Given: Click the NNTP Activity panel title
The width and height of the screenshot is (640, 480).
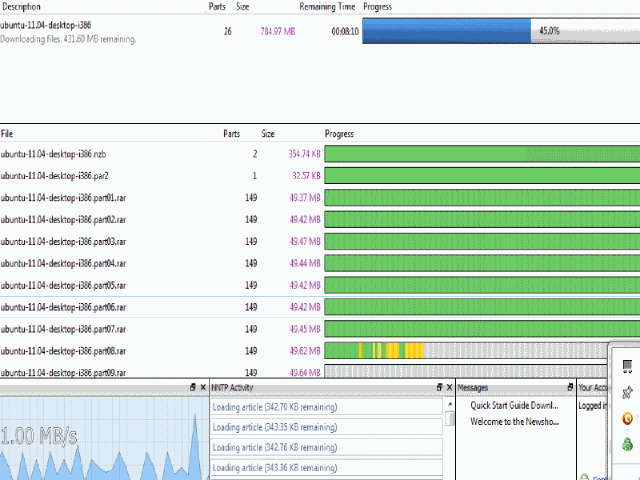Looking at the screenshot, I should tap(232, 387).
